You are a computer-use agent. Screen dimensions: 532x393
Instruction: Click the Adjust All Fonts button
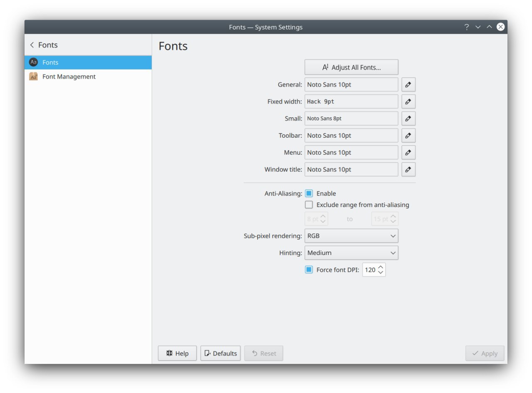pyautogui.click(x=351, y=67)
